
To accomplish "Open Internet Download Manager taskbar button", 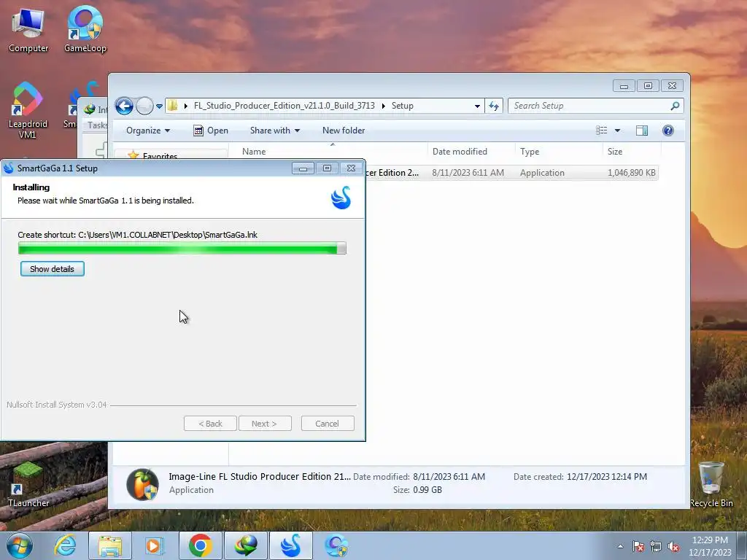I will pos(245,545).
